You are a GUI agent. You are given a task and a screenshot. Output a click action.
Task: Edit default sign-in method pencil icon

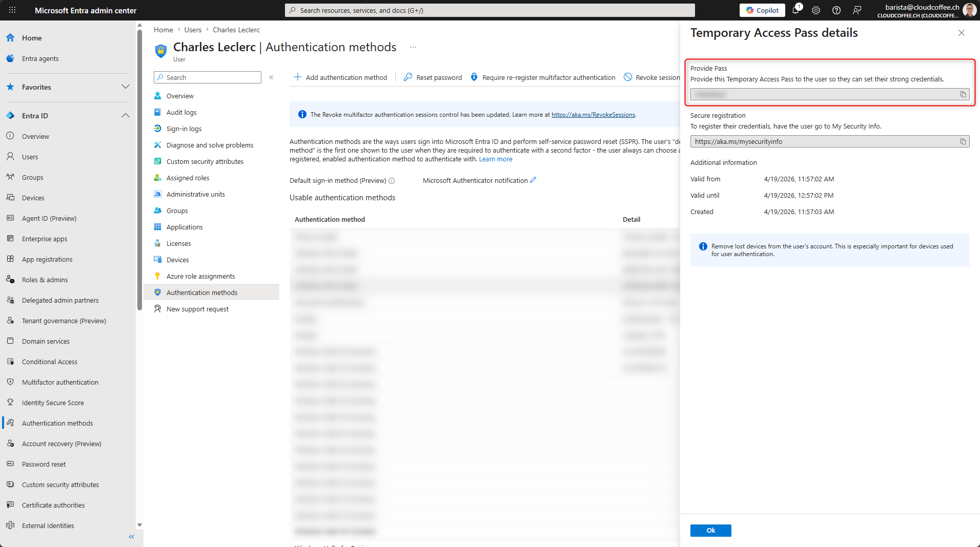(x=533, y=180)
